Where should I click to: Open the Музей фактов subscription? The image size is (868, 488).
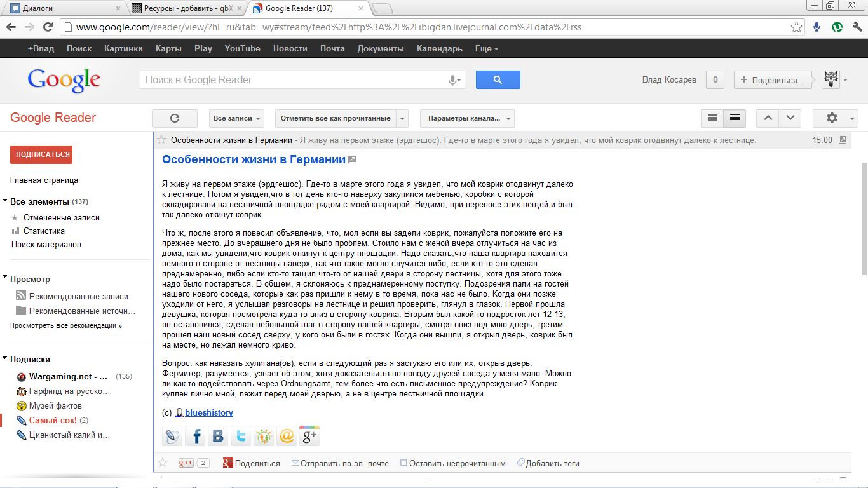(55, 405)
